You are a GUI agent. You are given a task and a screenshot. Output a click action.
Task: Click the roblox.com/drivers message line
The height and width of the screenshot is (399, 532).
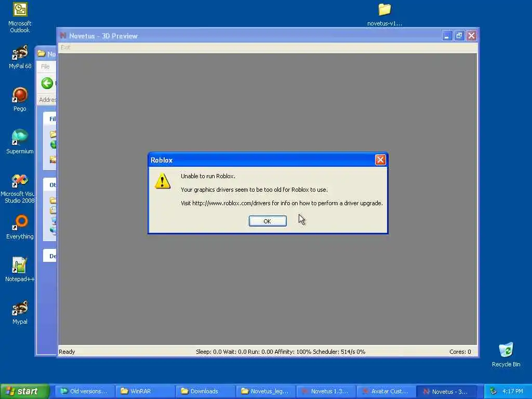click(282, 203)
